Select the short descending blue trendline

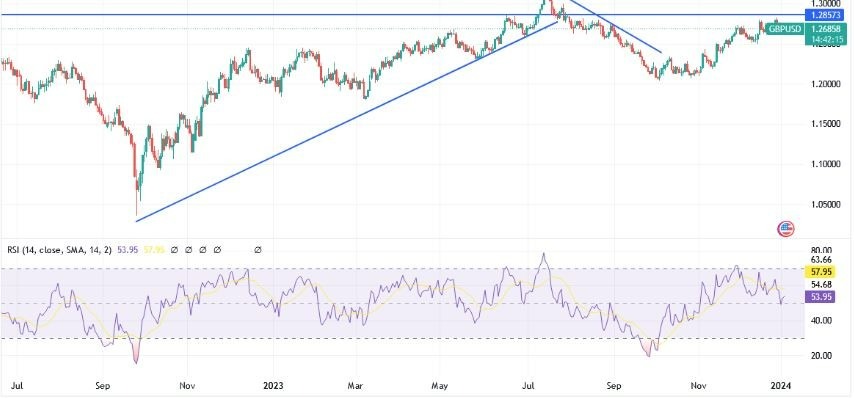coord(615,27)
